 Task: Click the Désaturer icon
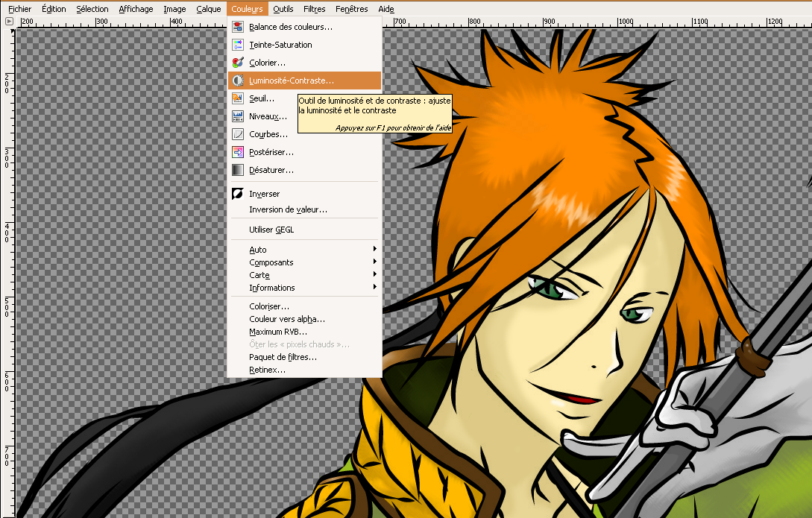click(x=238, y=170)
